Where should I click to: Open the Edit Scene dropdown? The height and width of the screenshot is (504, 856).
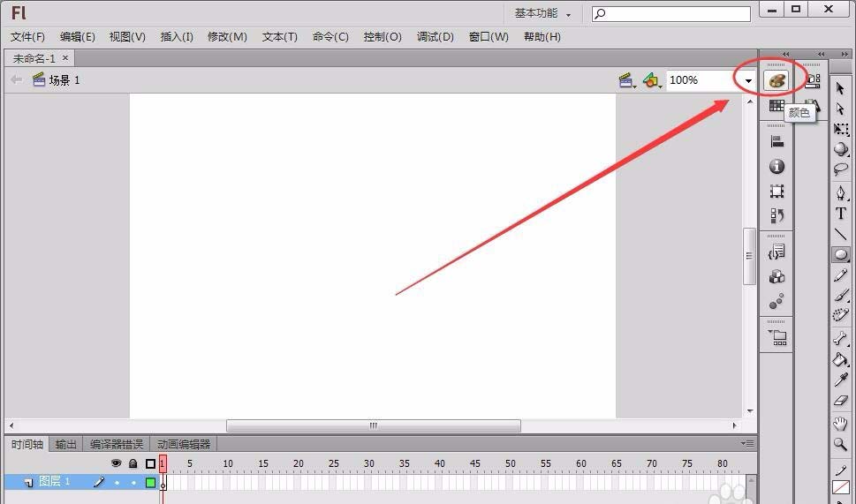coord(626,80)
